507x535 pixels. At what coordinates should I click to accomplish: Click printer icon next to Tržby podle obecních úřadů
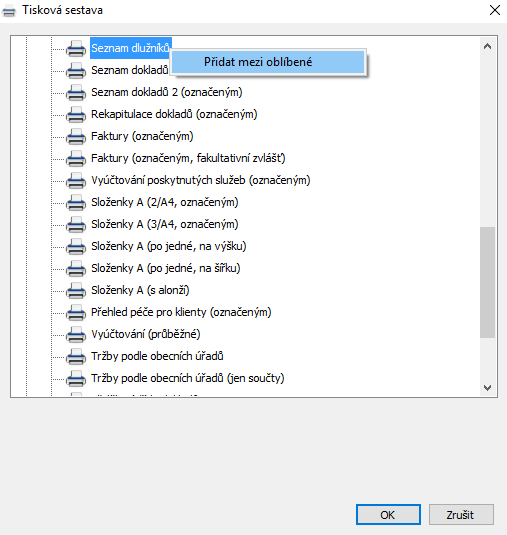coord(76,356)
